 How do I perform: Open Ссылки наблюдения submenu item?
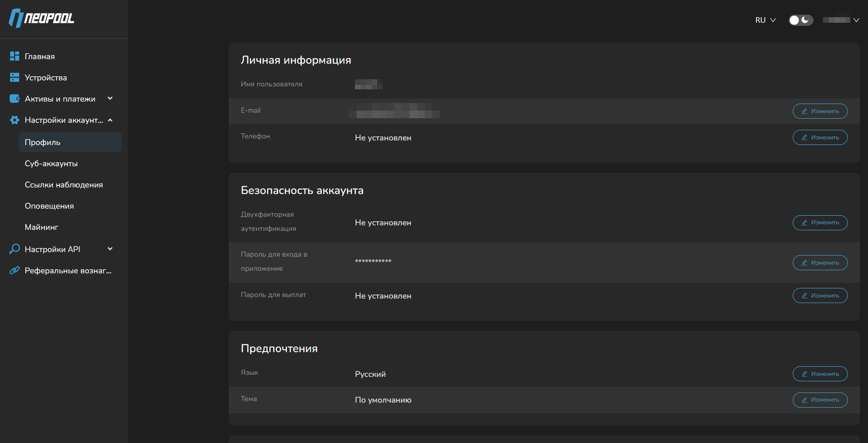(64, 185)
